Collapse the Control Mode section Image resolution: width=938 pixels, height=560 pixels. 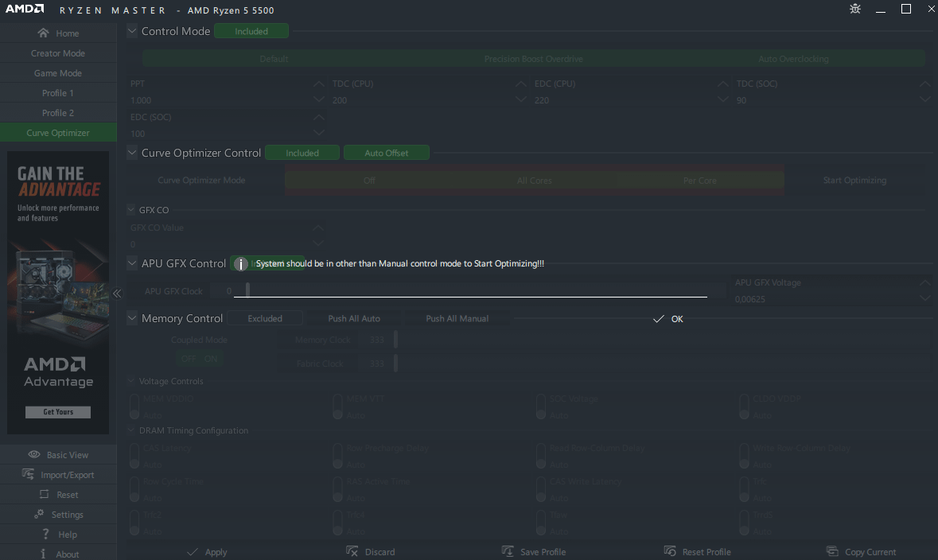(132, 30)
